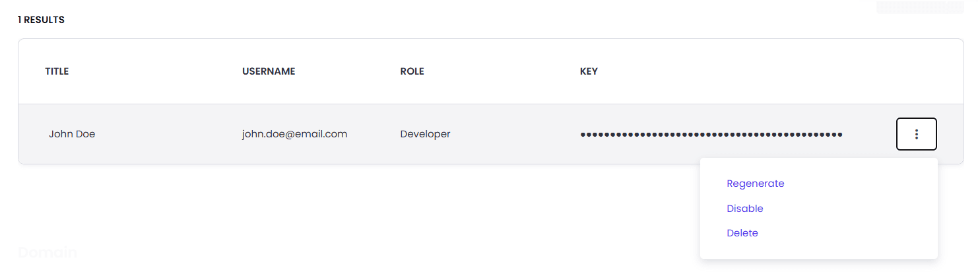Click the blank area between Developer and key
The width and height of the screenshot is (980, 276).
tap(515, 134)
